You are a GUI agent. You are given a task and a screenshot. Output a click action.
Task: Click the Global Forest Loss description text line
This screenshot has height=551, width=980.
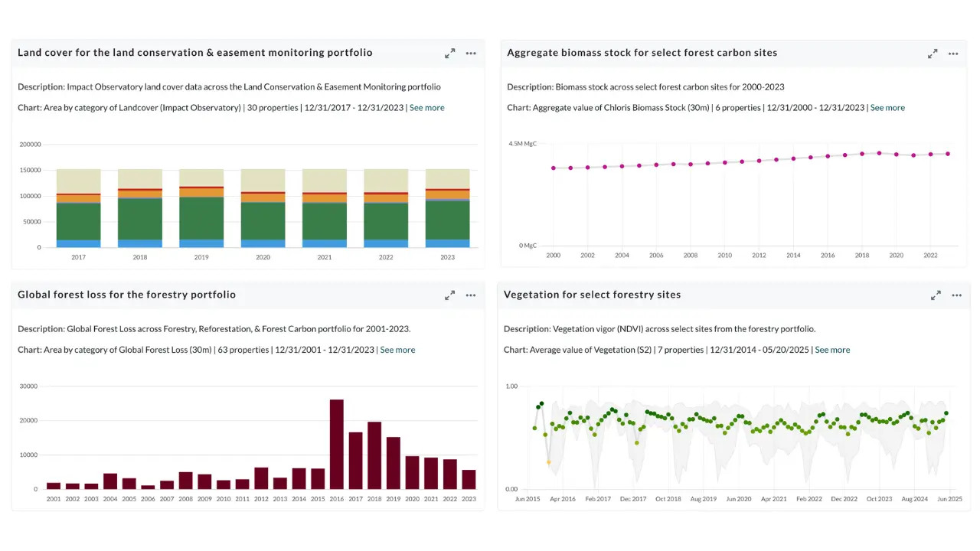214,329
